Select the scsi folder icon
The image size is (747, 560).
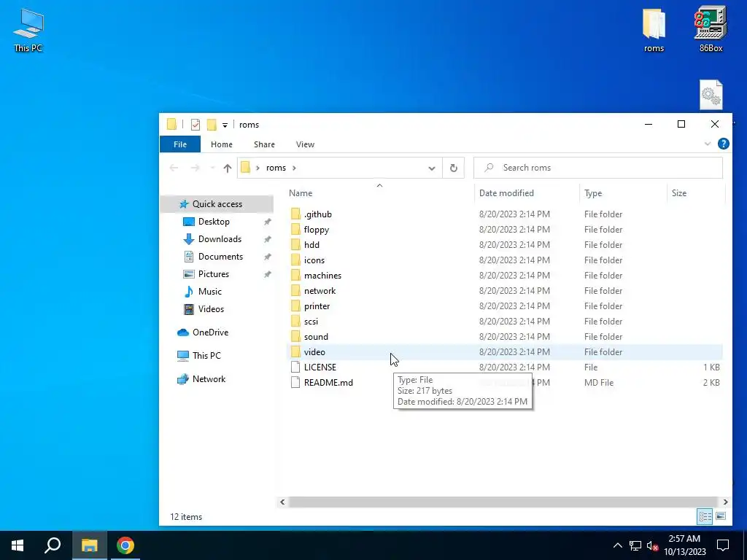295,322
